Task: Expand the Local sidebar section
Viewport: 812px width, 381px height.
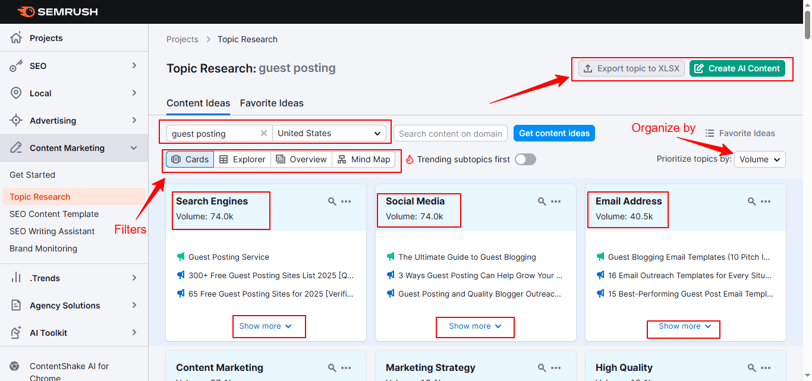Action: pyautogui.click(x=134, y=93)
